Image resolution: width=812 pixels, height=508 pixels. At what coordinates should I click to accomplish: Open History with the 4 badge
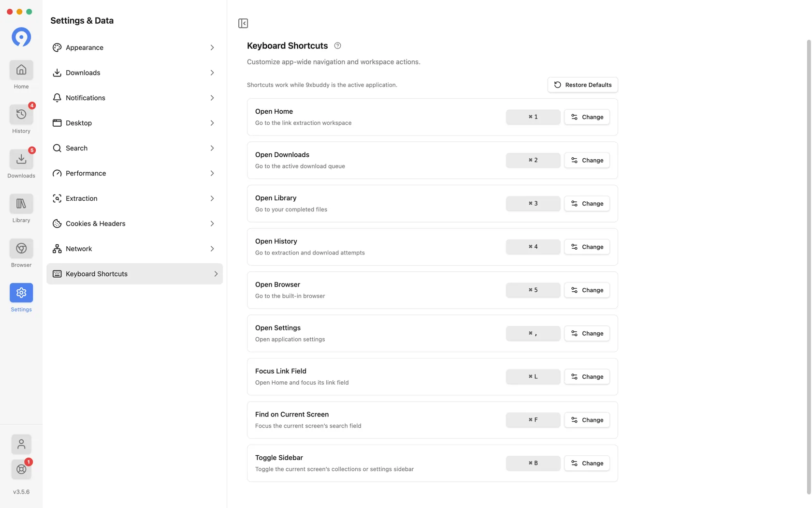pos(21,115)
